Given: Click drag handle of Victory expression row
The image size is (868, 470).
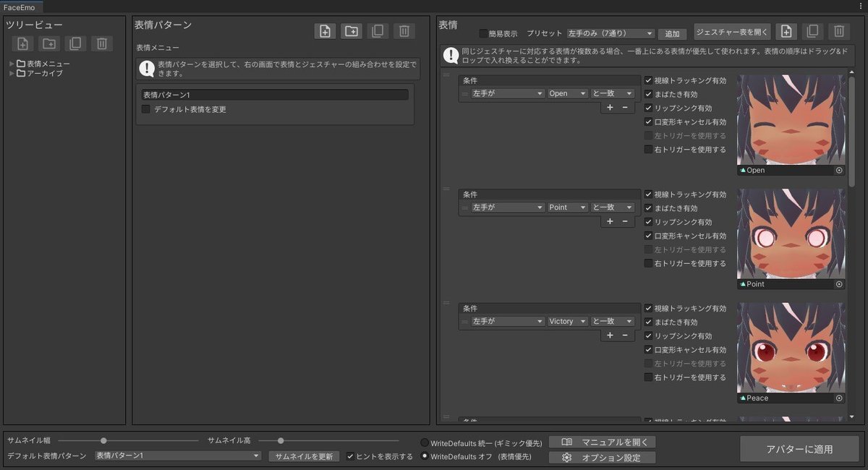Looking at the screenshot, I should coord(446,303).
